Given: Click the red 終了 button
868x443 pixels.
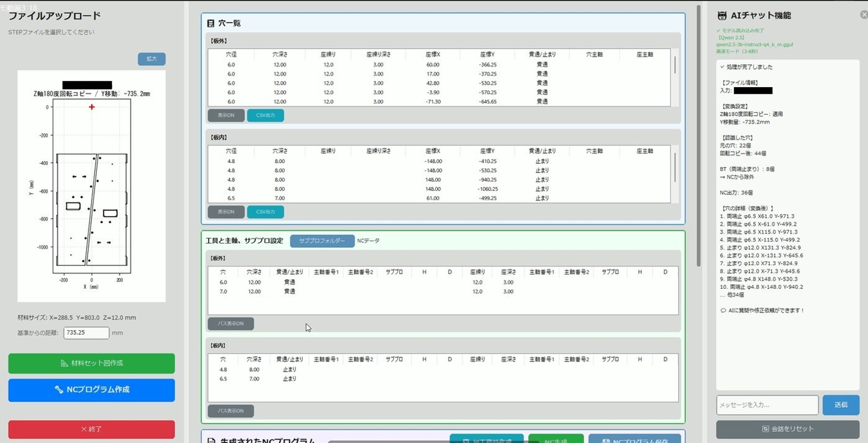Looking at the screenshot, I should click(91, 429).
